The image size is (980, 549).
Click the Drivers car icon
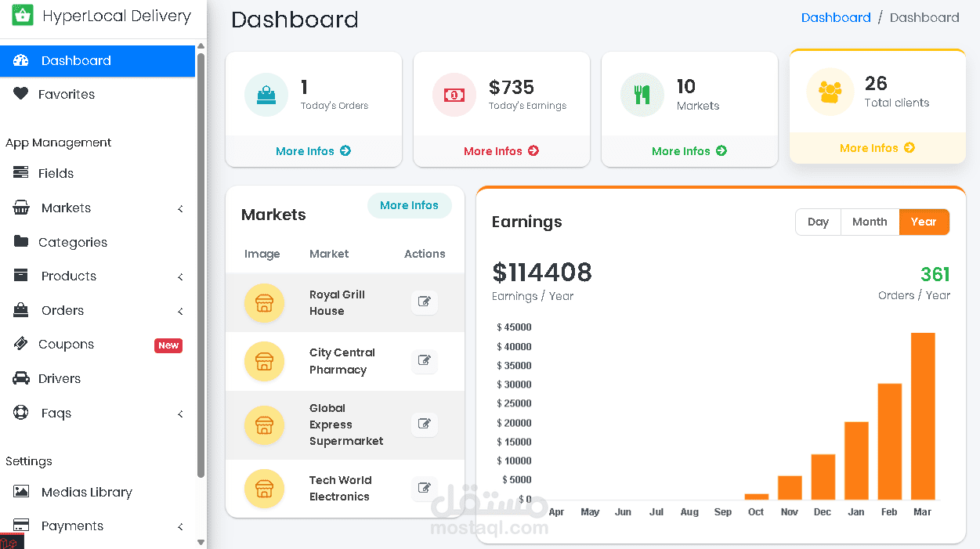[21, 378]
